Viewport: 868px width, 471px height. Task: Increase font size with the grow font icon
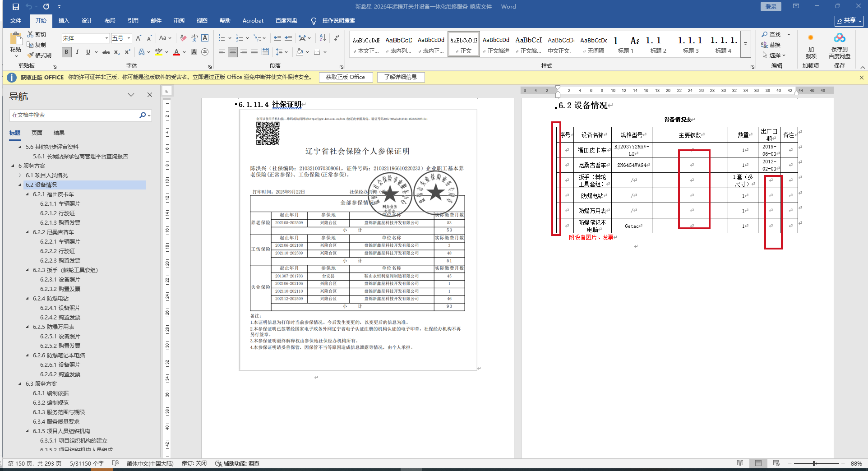(139, 38)
